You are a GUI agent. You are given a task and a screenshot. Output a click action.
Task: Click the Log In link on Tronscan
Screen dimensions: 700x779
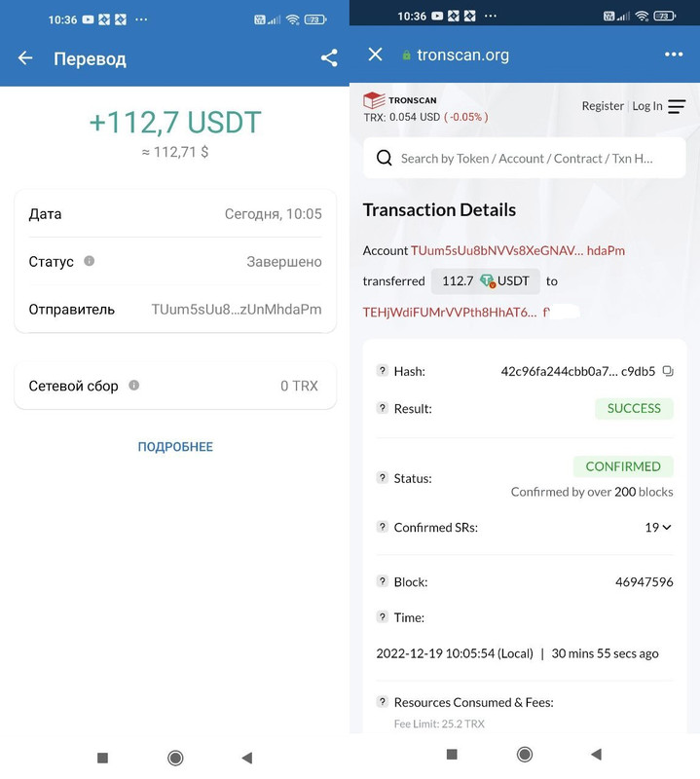pos(647,106)
